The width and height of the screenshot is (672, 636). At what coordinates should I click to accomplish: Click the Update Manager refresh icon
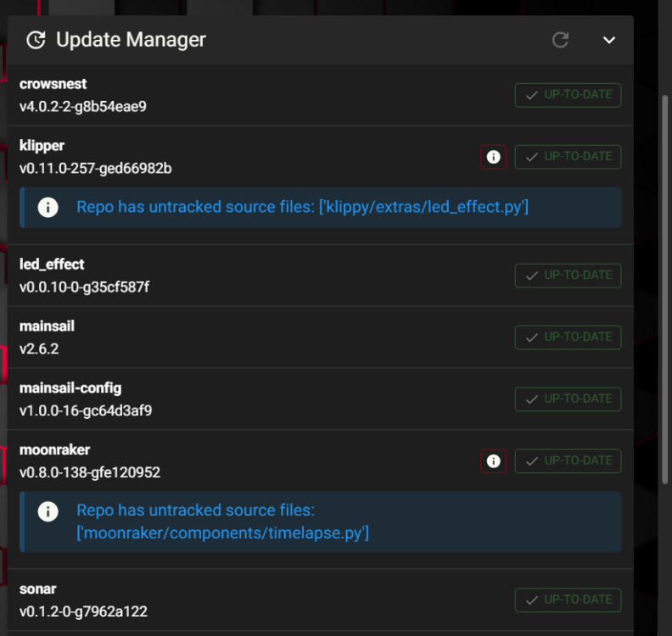pos(560,40)
